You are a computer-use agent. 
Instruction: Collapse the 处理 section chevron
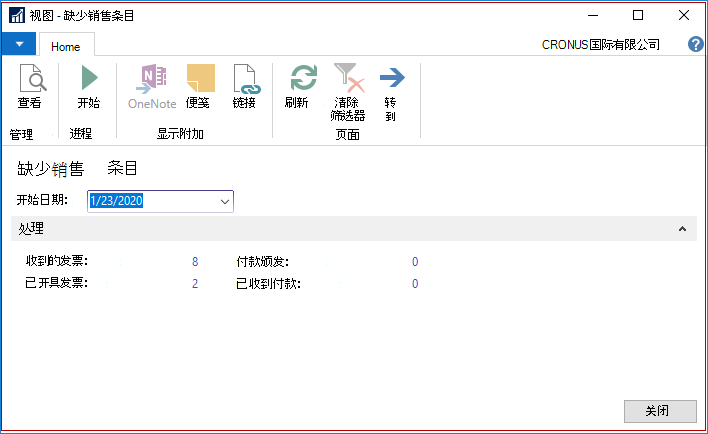(682, 229)
